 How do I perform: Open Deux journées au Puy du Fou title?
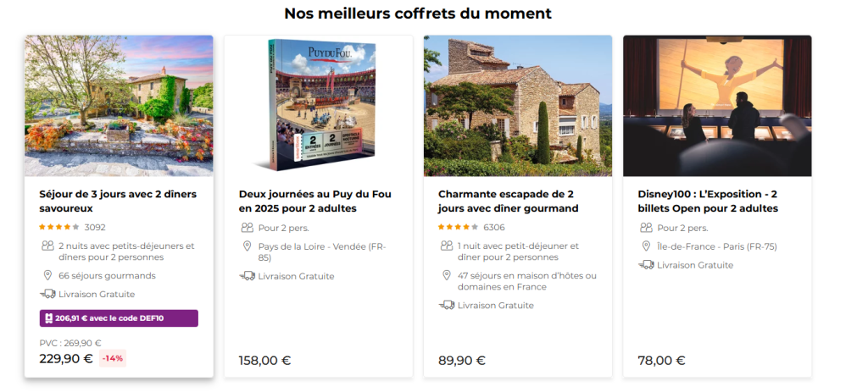[x=315, y=202]
